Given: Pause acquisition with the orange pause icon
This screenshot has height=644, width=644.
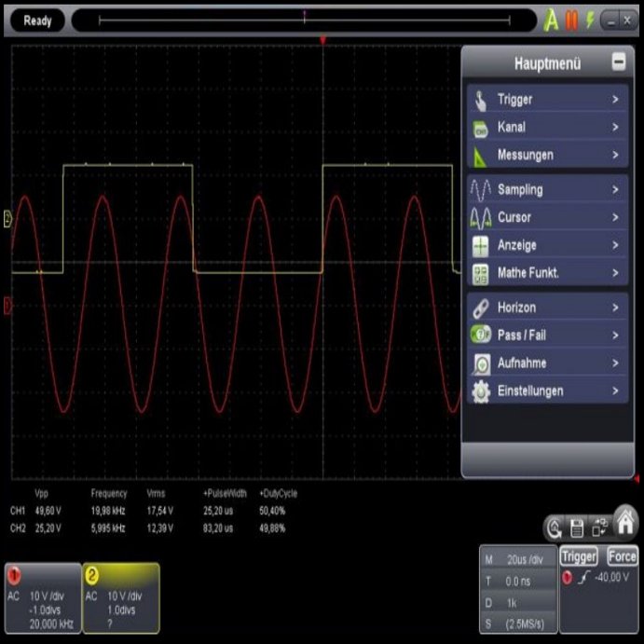Looking at the screenshot, I should pyautogui.click(x=572, y=20).
